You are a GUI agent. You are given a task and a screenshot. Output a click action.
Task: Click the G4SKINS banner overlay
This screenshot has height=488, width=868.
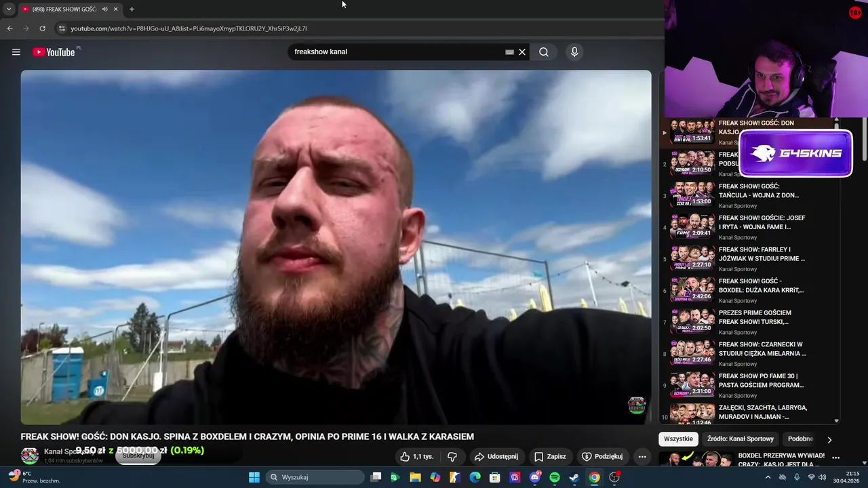(795, 153)
